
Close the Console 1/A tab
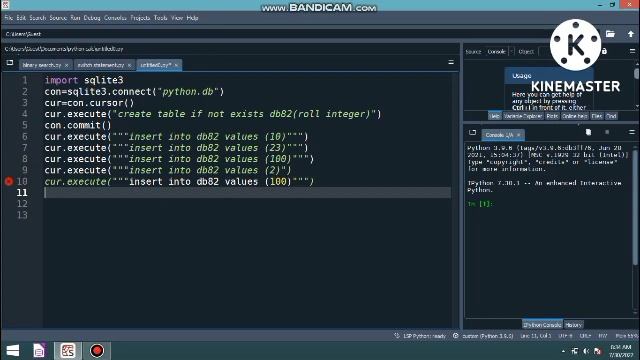[x=519, y=135]
